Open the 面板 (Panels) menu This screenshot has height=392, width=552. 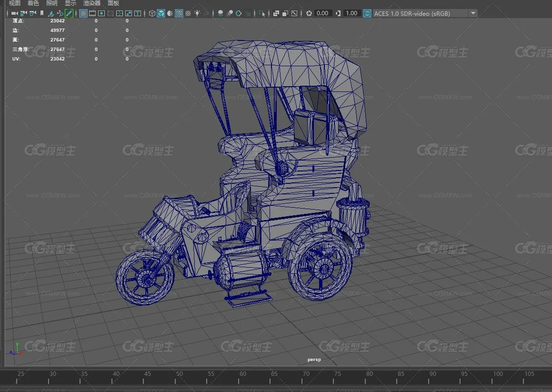pyautogui.click(x=113, y=3)
